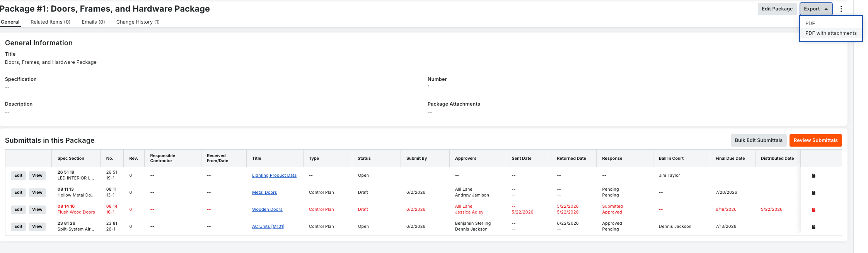Open AC Units [M101] link
The width and height of the screenshot is (868, 253).
268,227
